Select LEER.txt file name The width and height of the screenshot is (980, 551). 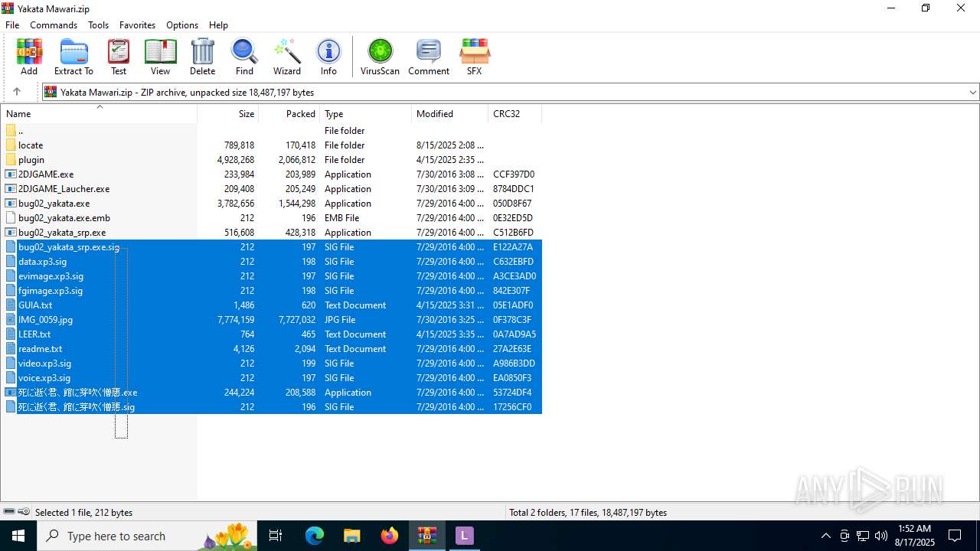pos(34,334)
